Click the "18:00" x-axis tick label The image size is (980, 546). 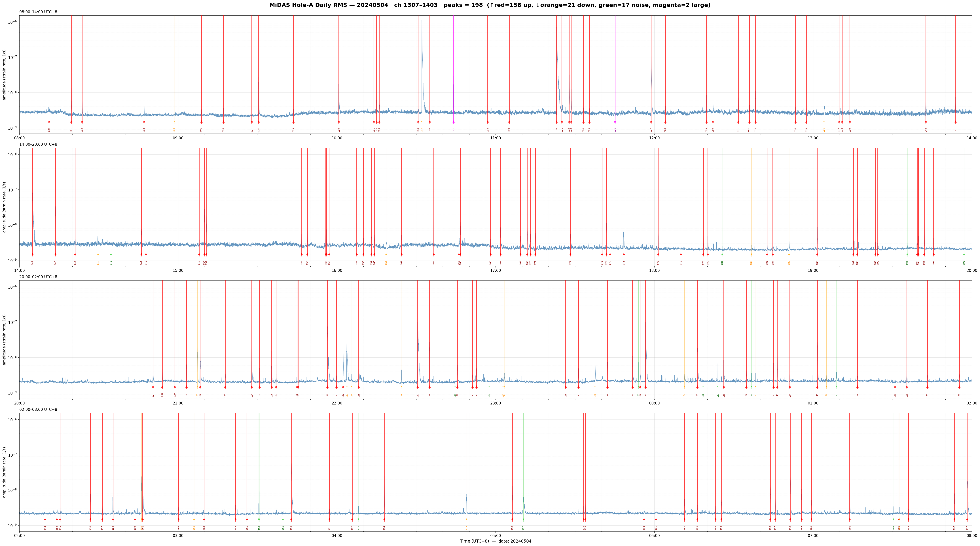tap(654, 271)
